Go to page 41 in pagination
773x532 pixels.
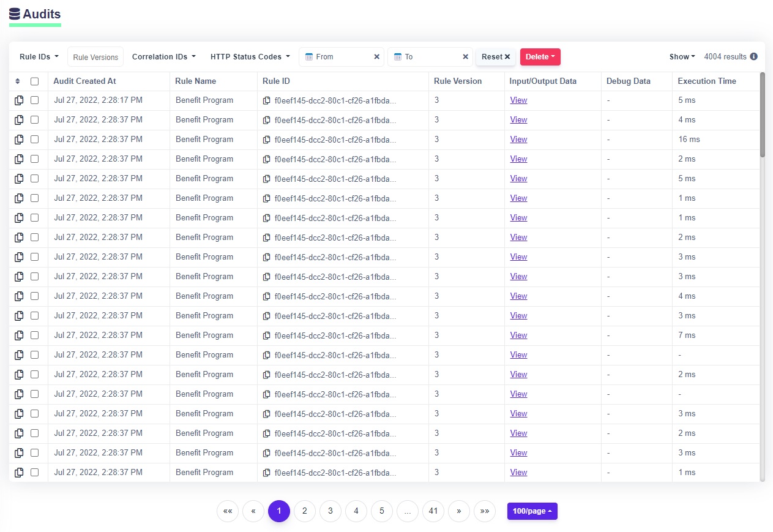(x=433, y=511)
